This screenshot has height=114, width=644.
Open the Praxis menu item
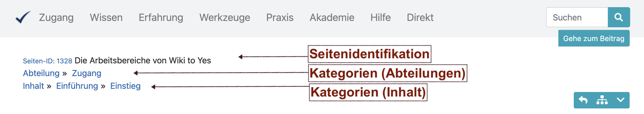click(280, 17)
